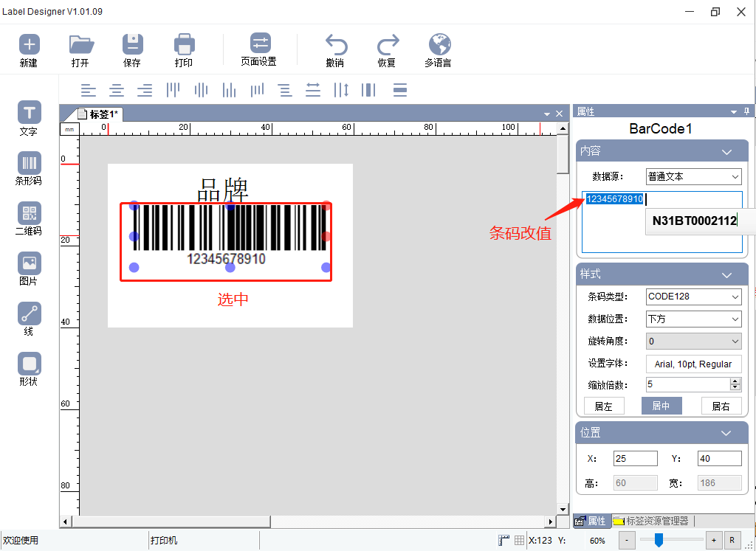The width and height of the screenshot is (756, 551).
Task: Click the same-height bars icon
Action: click(x=368, y=90)
